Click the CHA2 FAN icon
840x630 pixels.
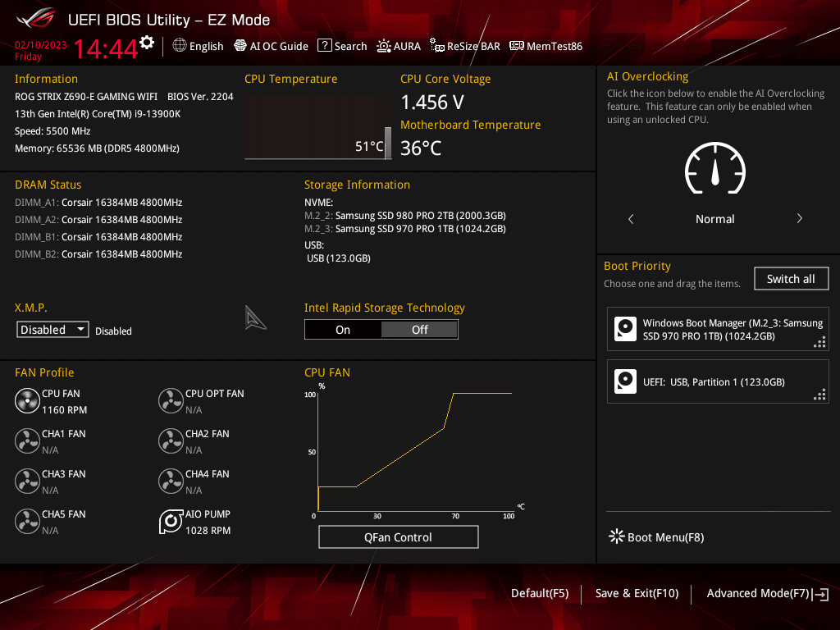coord(171,441)
